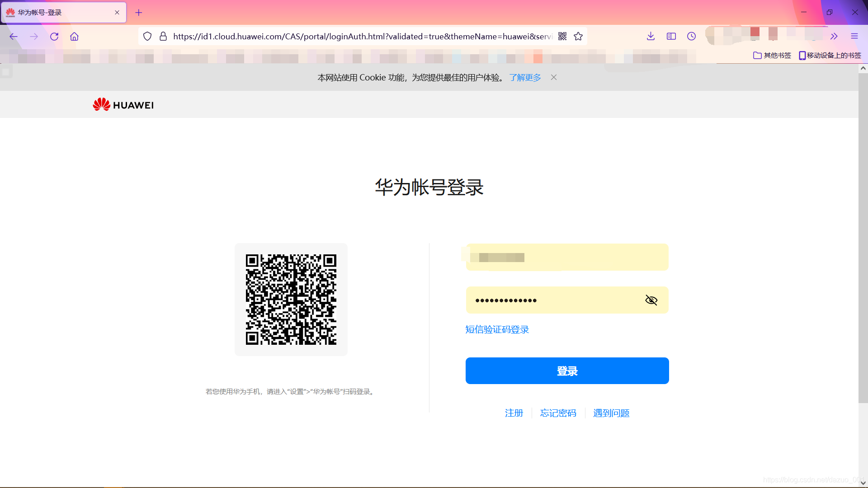Toggle the browser sidebar
This screenshot has width=868, height=488.
coord(671,36)
